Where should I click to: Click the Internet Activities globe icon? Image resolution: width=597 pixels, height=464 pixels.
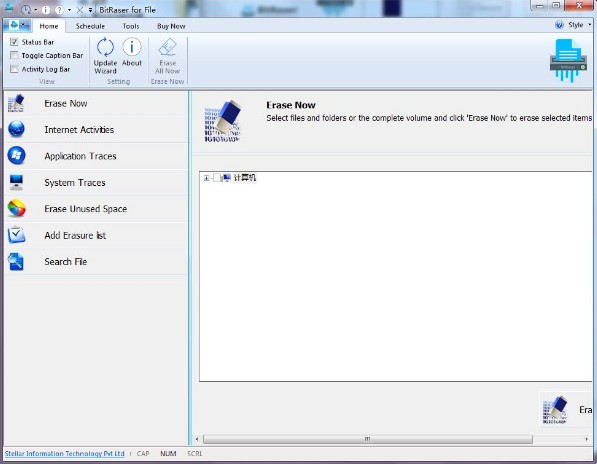click(x=16, y=129)
